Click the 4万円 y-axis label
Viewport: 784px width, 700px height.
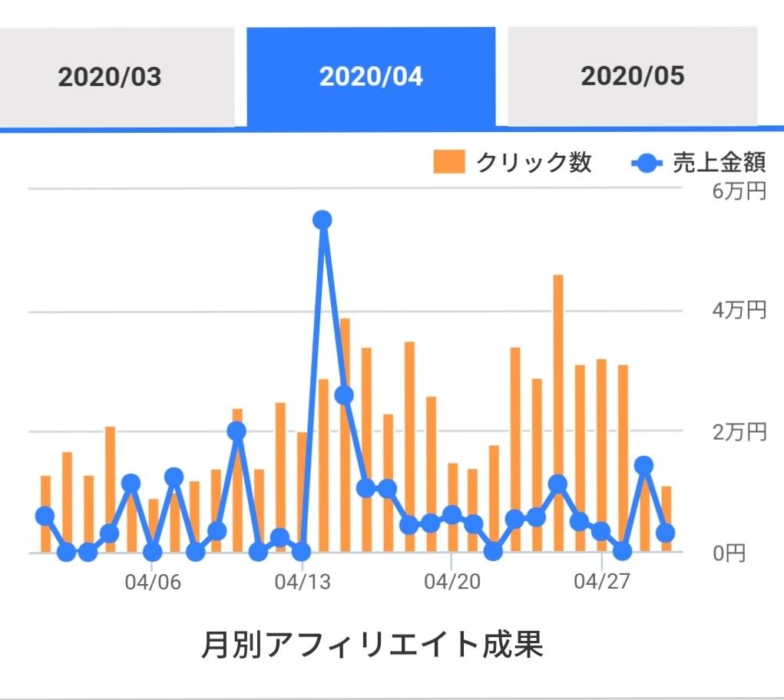739,311
